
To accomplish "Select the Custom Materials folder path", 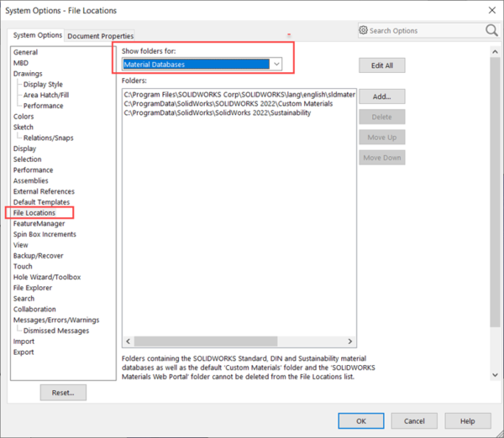I will pyautogui.click(x=228, y=103).
